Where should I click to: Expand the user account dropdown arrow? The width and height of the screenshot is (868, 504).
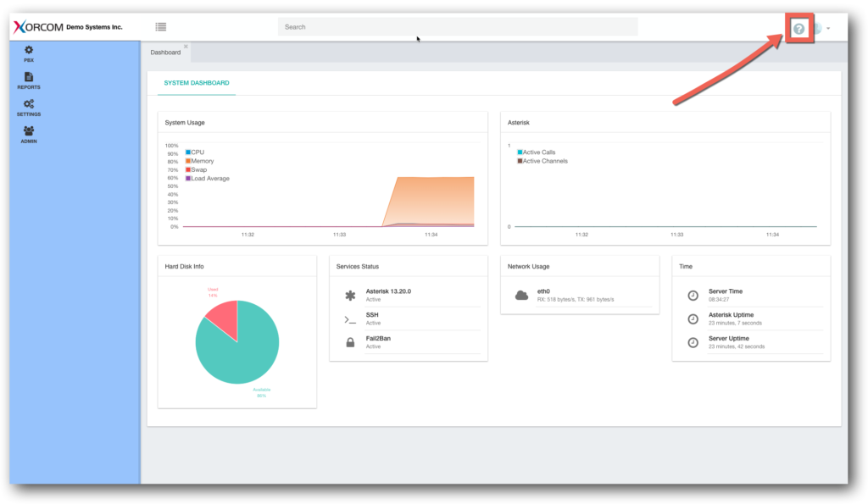828,28
